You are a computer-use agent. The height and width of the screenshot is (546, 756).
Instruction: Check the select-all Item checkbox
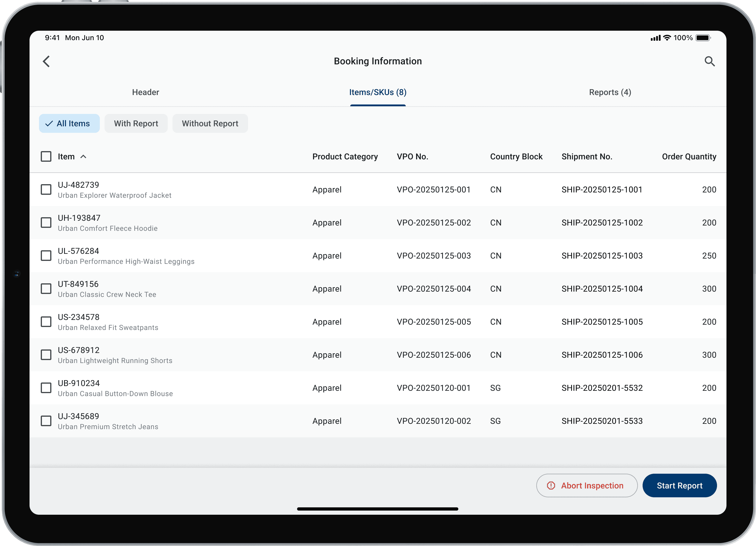[x=46, y=157]
